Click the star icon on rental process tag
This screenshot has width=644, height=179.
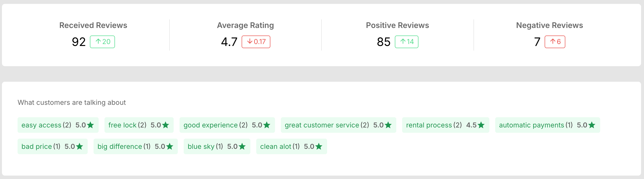(x=481, y=125)
